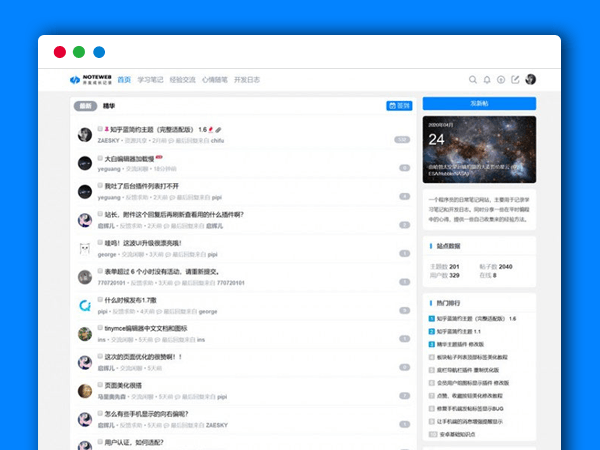Tick checkbox beside 什么时候发布1.7版 thread
The image size is (600, 450).
(x=101, y=300)
